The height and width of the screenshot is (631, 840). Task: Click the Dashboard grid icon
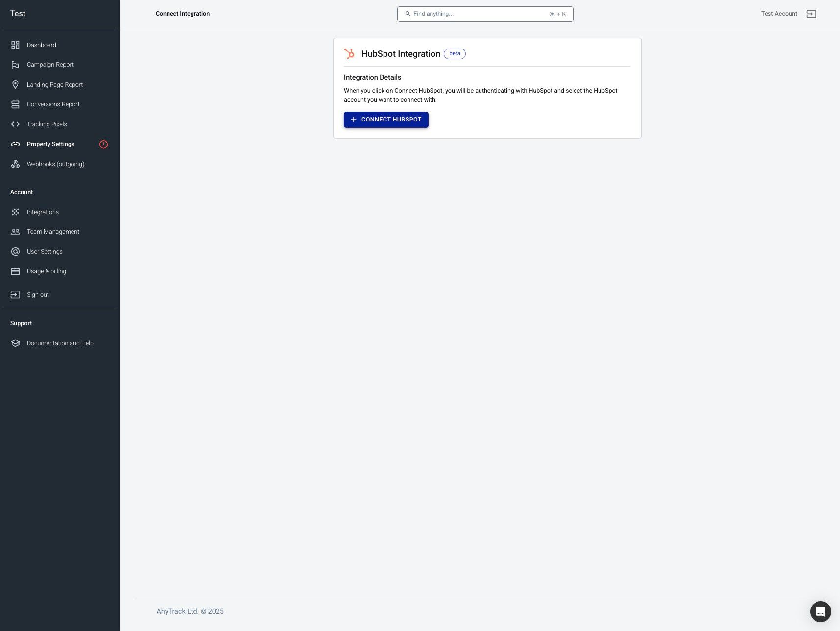pos(15,45)
